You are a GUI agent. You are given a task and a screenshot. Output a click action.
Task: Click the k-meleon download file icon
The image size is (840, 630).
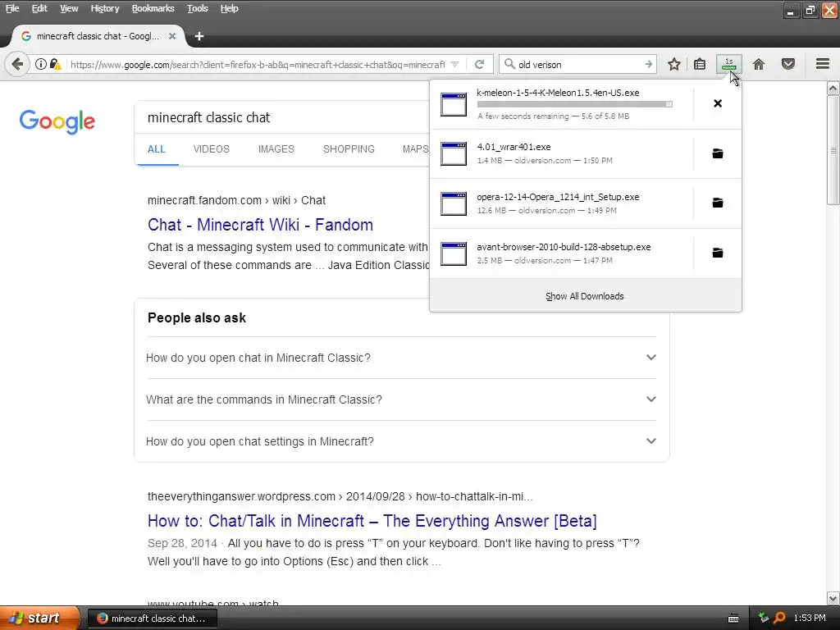(453, 104)
